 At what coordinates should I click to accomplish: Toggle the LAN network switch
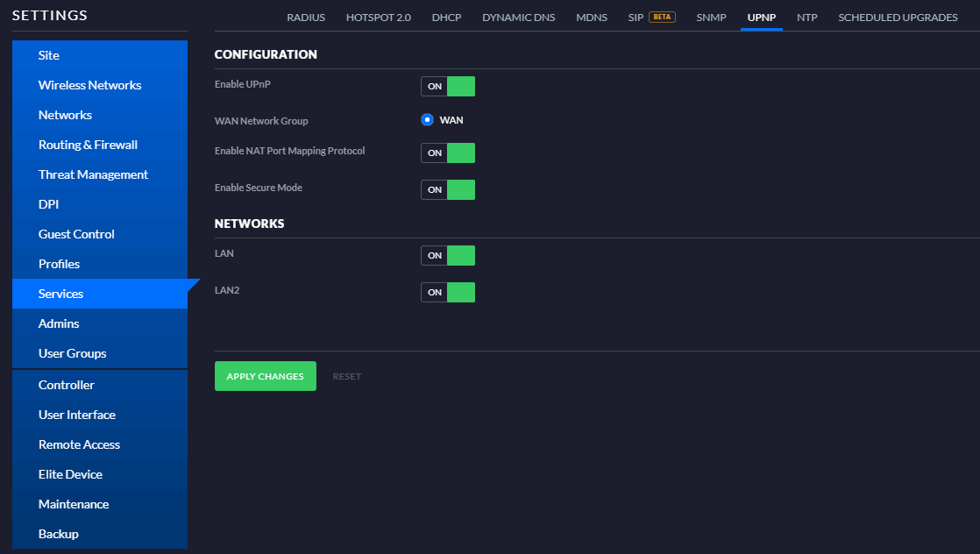tap(448, 256)
